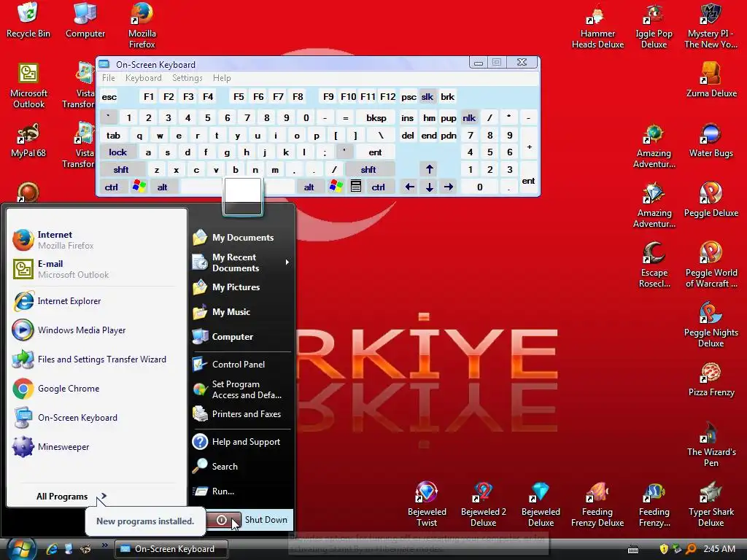Expand All Programs list
The width and height of the screenshot is (747, 560).
pos(71,496)
